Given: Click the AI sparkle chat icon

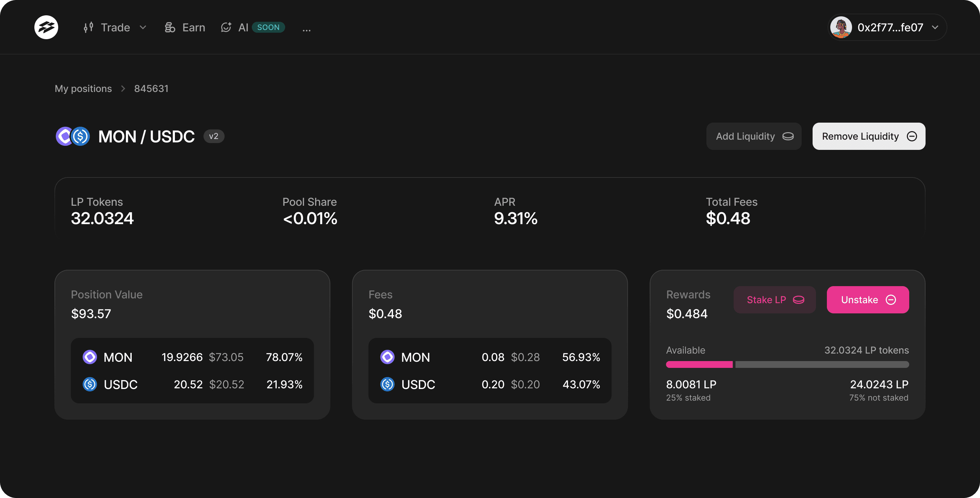Looking at the screenshot, I should tap(226, 27).
